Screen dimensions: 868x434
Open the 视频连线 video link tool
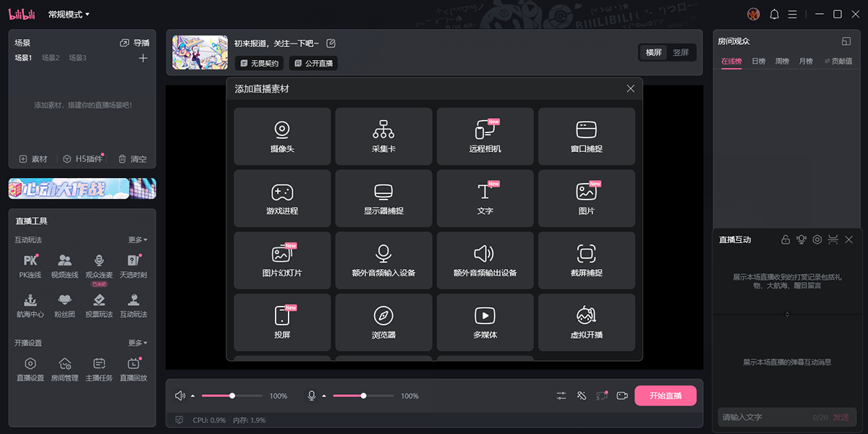(x=64, y=265)
